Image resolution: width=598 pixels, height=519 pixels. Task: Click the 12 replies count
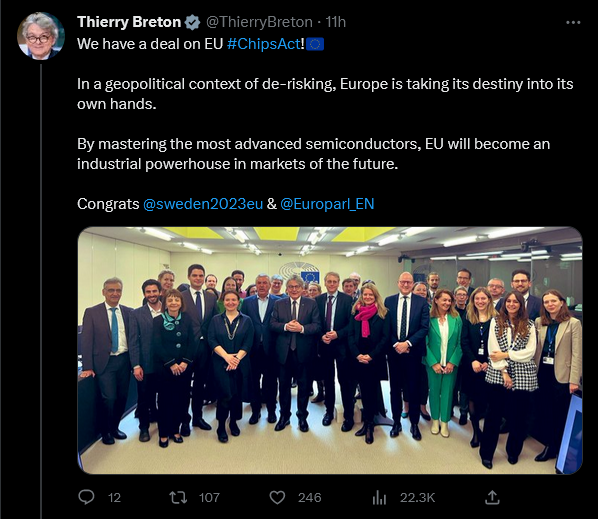tap(114, 498)
